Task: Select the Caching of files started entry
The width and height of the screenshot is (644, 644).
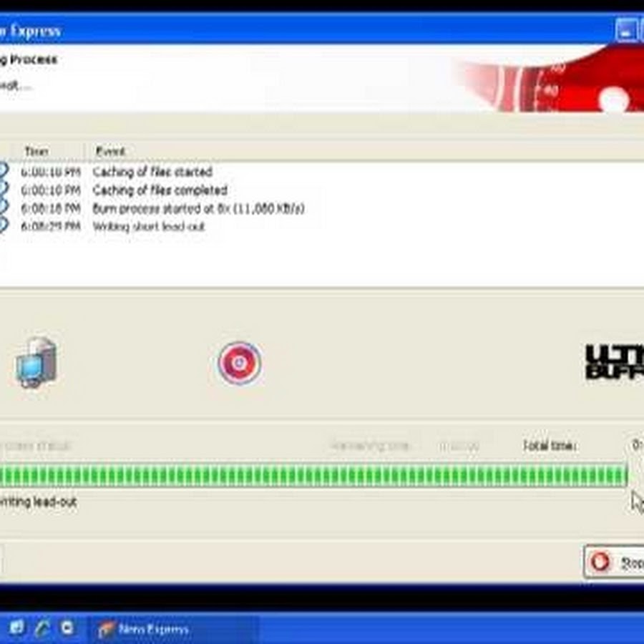Action: (x=152, y=172)
